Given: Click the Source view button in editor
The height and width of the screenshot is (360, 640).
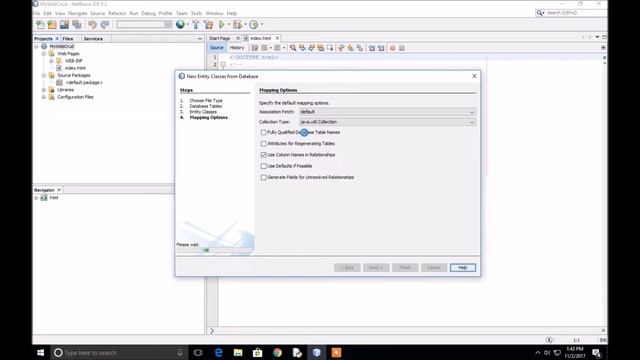Looking at the screenshot, I should point(216,48).
